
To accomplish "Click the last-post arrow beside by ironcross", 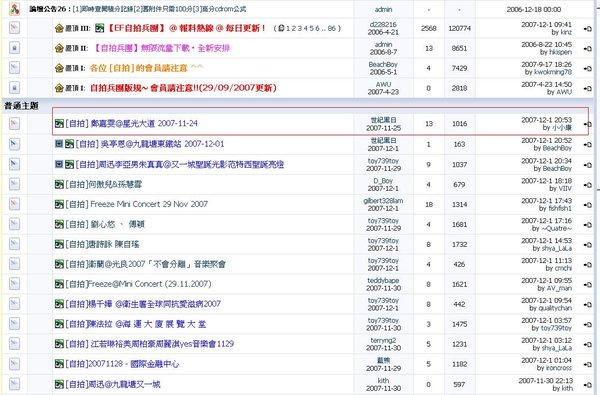I will click(x=587, y=364).
